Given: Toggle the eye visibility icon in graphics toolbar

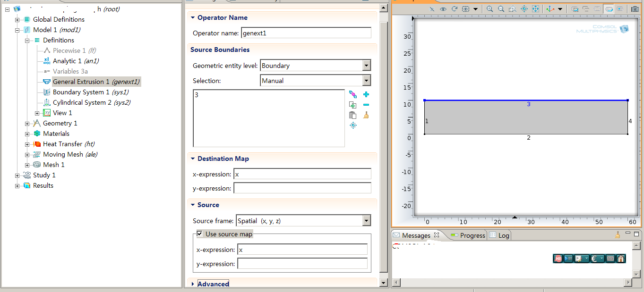Looking at the screenshot, I should coord(443,9).
